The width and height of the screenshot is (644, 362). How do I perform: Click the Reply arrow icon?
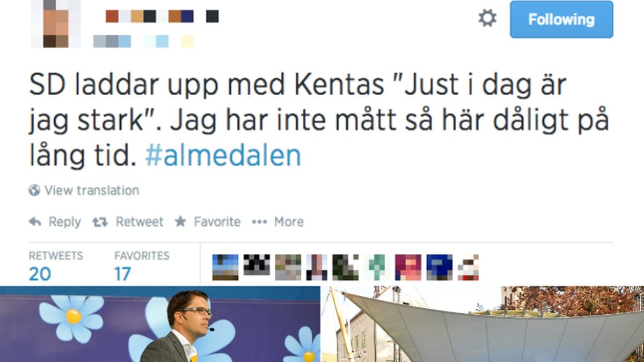(x=35, y=222)
